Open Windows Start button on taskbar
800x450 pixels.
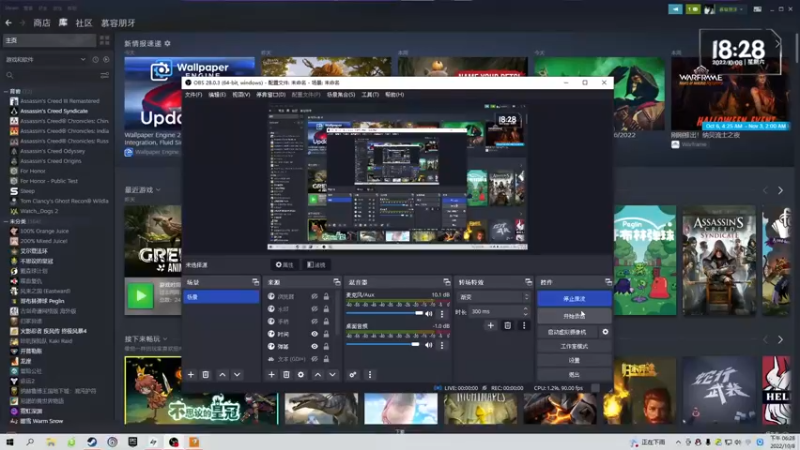[9, 442]
